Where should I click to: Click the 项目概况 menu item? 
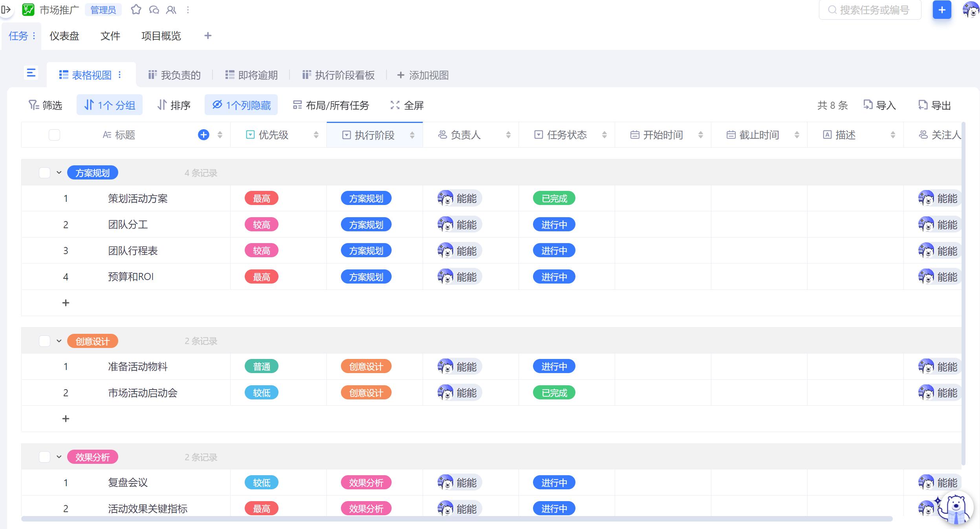pyautogui.click(x=160, y=36)
